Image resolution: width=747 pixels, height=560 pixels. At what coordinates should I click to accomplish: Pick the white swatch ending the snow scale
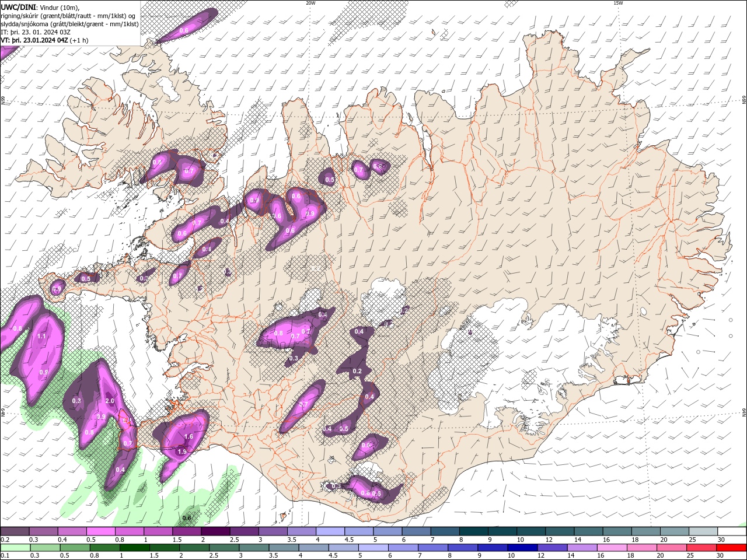[732, 531]
